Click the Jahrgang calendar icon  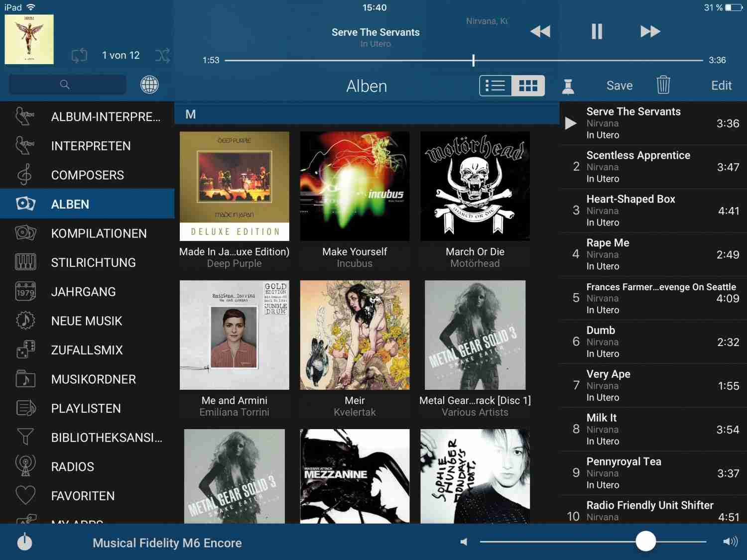click(x=25, y=292)
